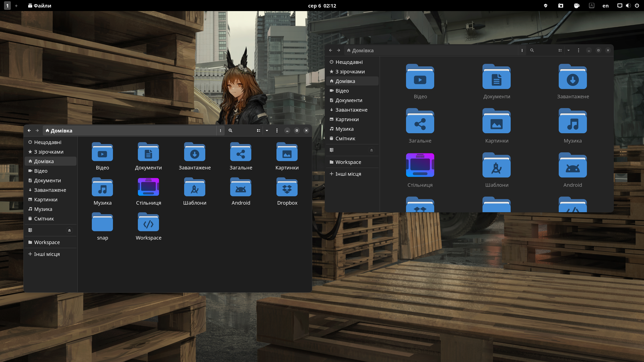Open Музика folder in back window grid

(573, 126)
